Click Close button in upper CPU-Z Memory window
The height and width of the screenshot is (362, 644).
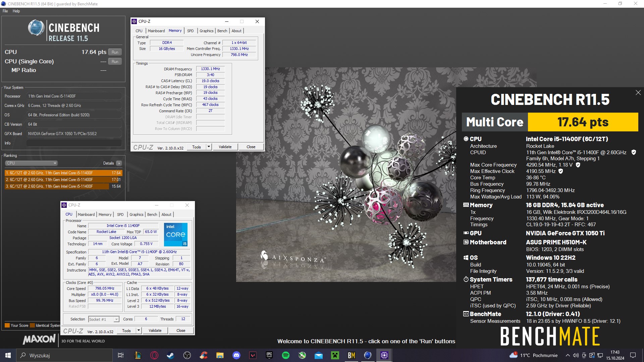click(x=251, y=147)
